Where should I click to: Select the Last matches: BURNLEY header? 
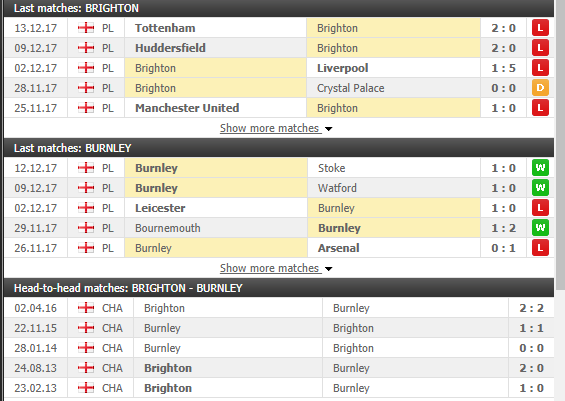coord(279,148)
